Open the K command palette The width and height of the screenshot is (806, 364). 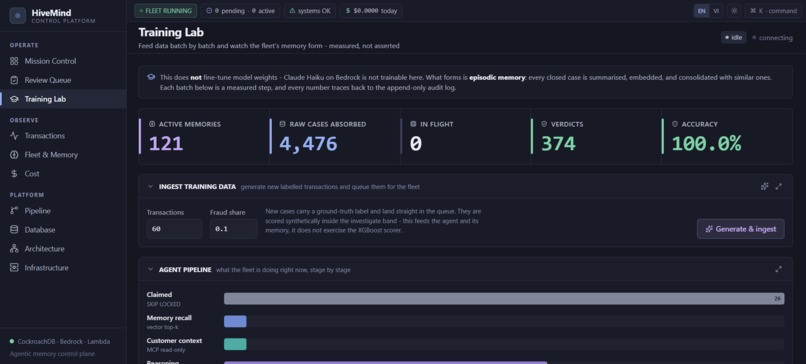coord(773,11)
